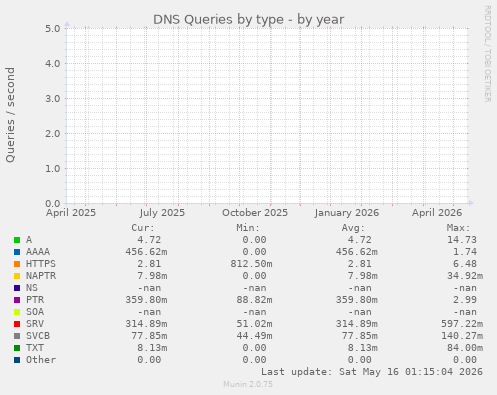The width and height of the screenshot is (497, 395).
Task: Click the 'Cur:' column header
Action: point(143,228)
